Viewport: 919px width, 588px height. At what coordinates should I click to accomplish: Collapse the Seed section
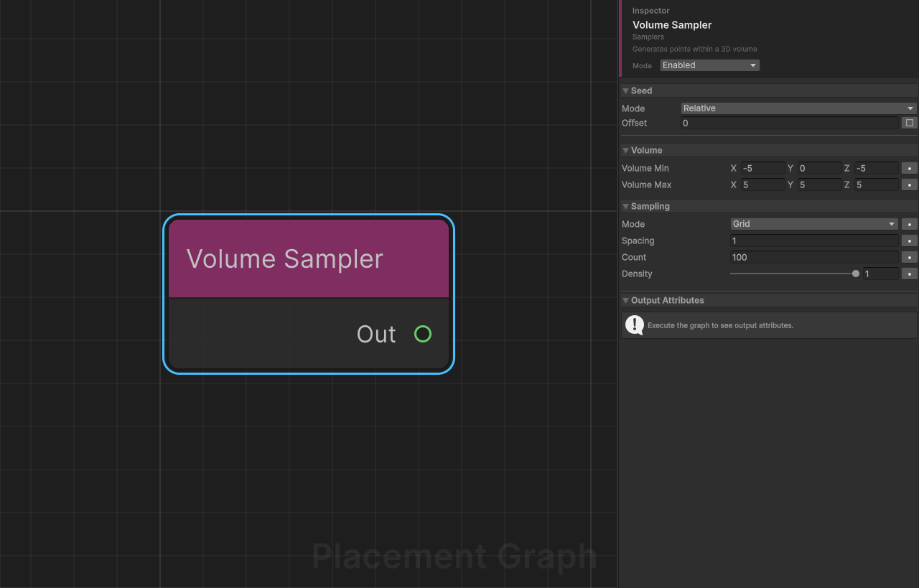(x=625, y=91)
